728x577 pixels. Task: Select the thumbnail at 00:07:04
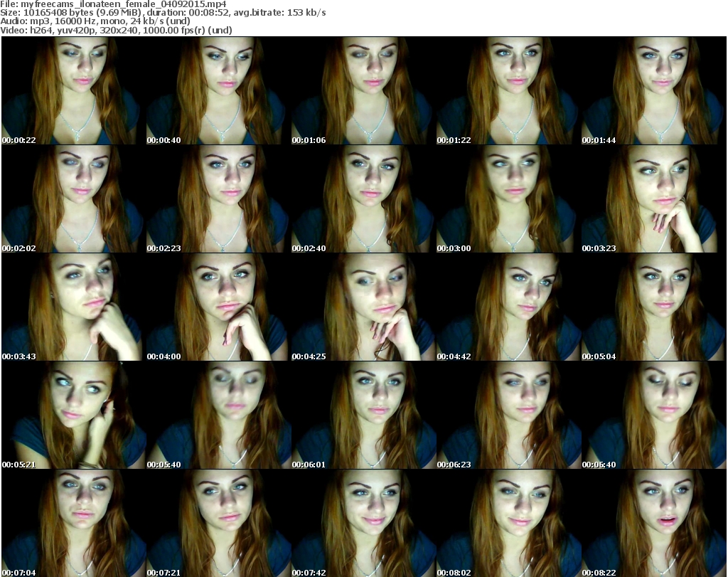[x=74, y=524]
